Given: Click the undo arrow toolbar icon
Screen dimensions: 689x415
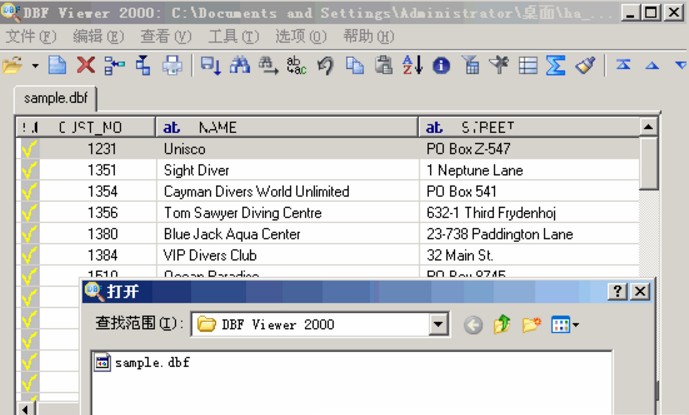Looking at the screenshot, I should click(x=325, y=66).
